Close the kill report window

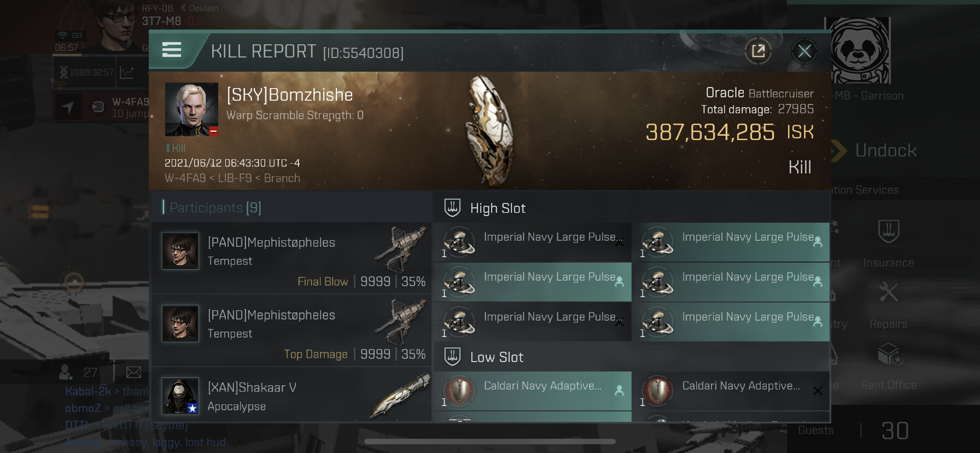[x=804, y=51]
